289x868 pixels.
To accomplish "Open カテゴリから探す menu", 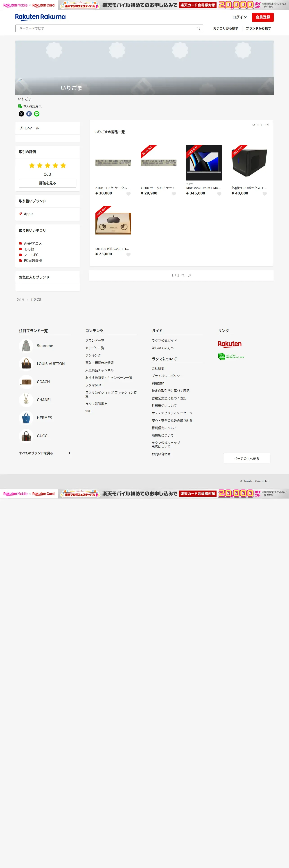I will [226, 28].
